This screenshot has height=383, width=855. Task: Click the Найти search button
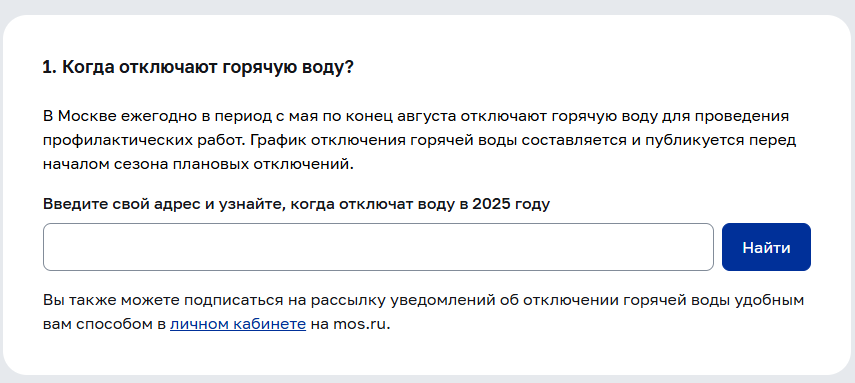point(766,247)
